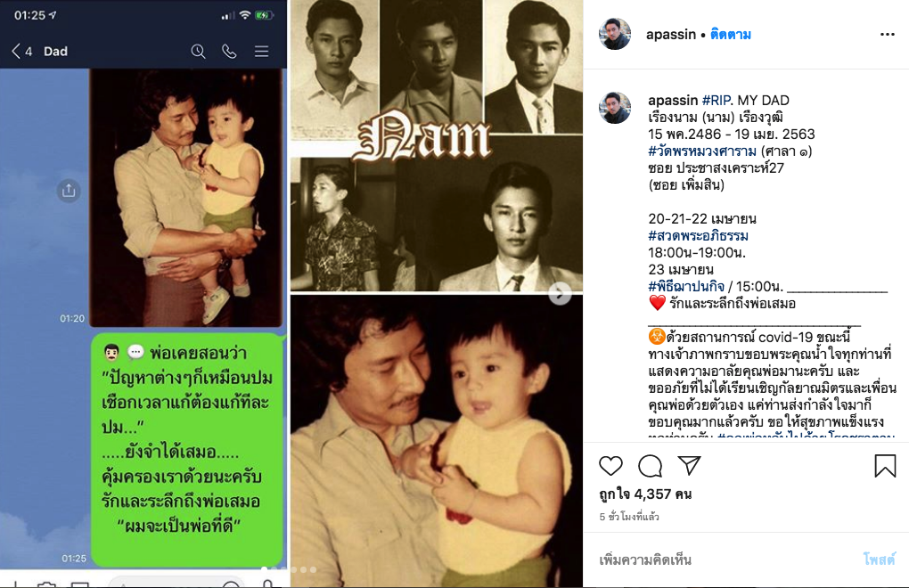Tap the search icon in Dad chat
The height and width of the screenshot is (588, 909).
point(198,52)
